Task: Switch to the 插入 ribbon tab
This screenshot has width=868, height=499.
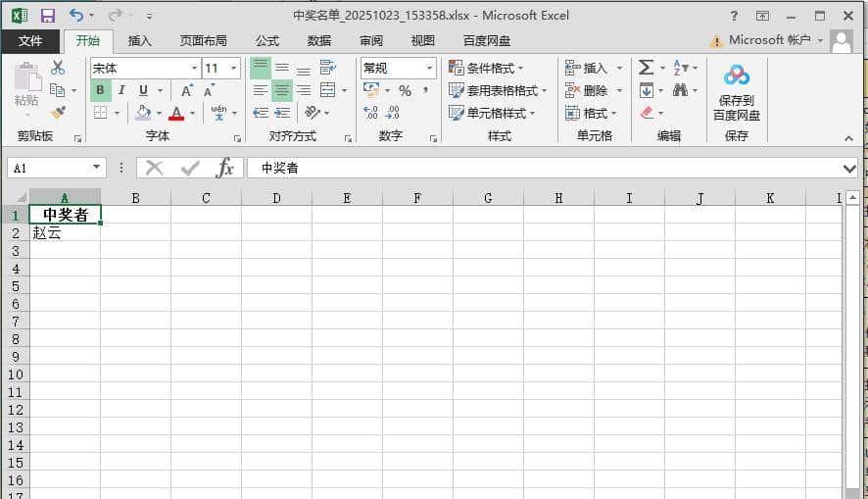Action: [139, 41]
